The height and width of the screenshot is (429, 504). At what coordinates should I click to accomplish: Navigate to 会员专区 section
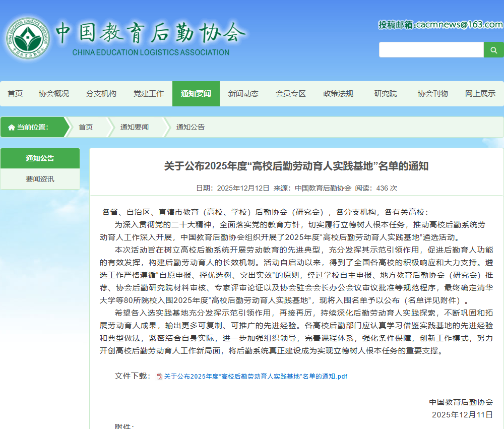291,94
